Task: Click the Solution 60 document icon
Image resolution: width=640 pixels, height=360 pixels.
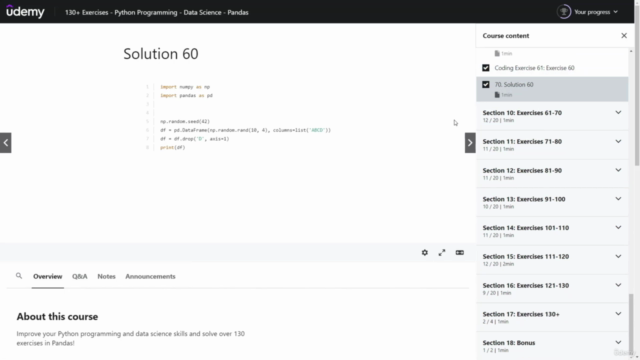Action: [497, 95]
